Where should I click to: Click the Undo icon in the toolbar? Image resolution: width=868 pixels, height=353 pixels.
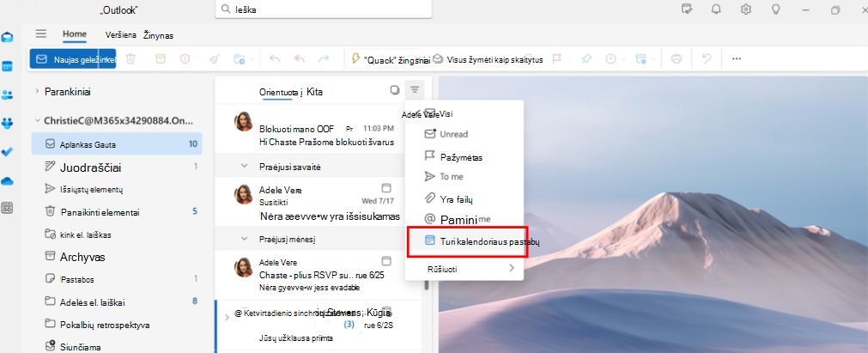[707, 58]
